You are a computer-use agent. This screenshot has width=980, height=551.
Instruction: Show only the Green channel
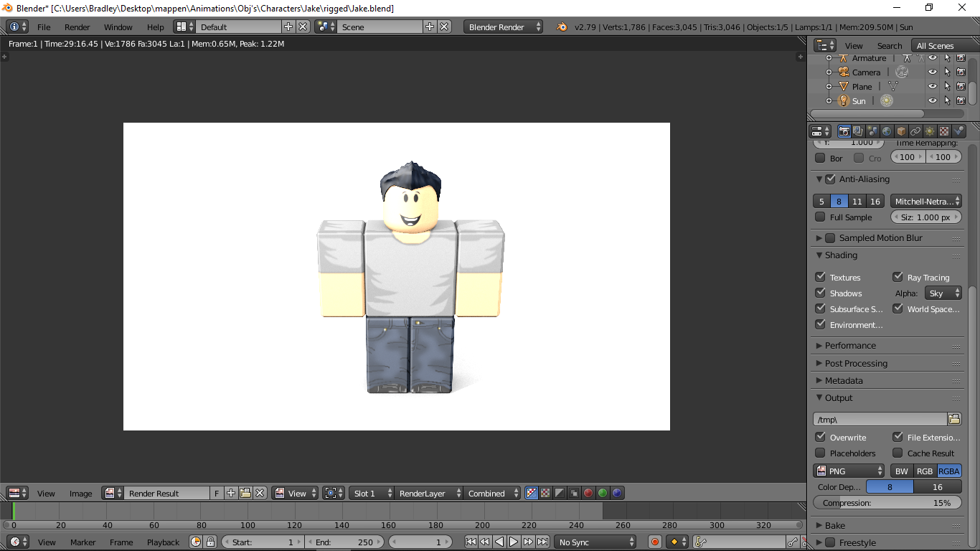coord(603,493)
